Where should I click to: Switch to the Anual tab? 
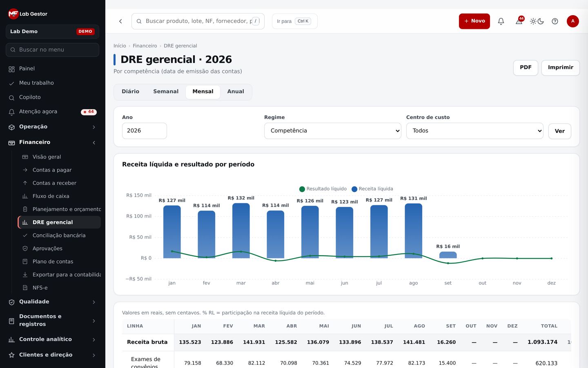[x=236, y=92]
